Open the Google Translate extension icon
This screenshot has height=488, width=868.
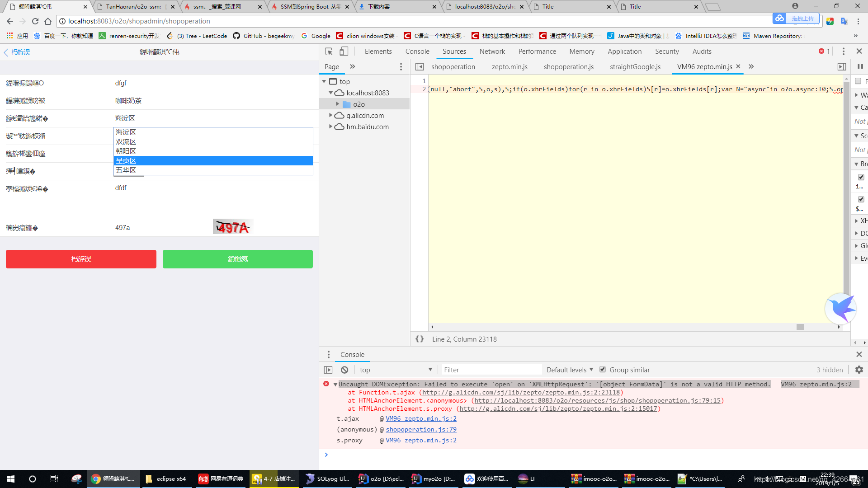tap(844, 21)
